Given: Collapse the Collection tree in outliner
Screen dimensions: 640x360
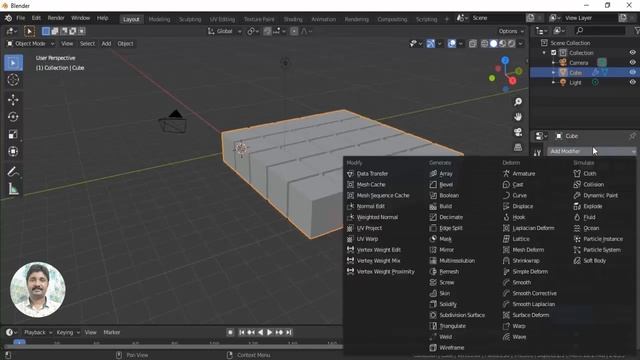Looking at the screenshot, I should (x=544, y=53).
